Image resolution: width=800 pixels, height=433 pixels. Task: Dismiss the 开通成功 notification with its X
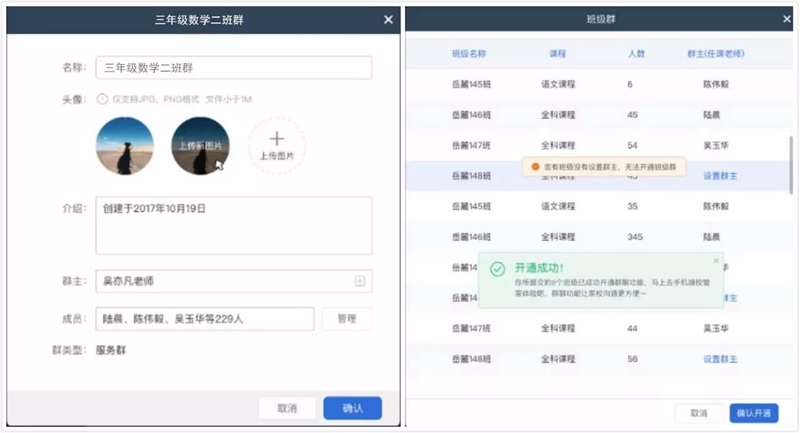tap(715, 261)
